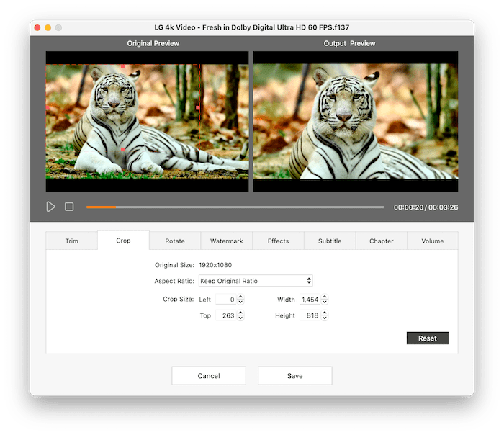Click the Left crop stepper arrows
Screen dimensions: 504x435
pyautogui.click(x=240, y=300)
